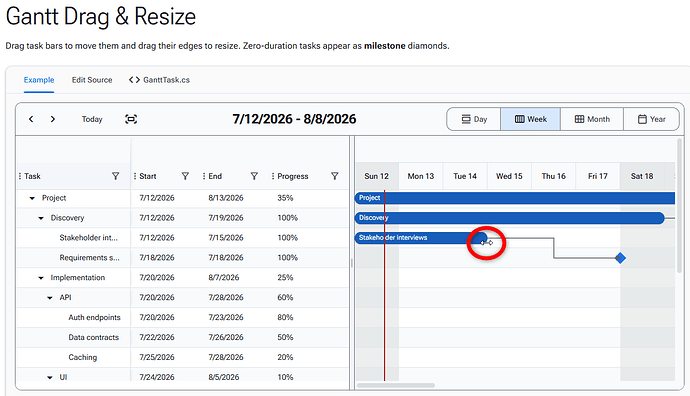Click the splitter handle between grid and timeline
690x396 pixels.
(x=352, y=263)
